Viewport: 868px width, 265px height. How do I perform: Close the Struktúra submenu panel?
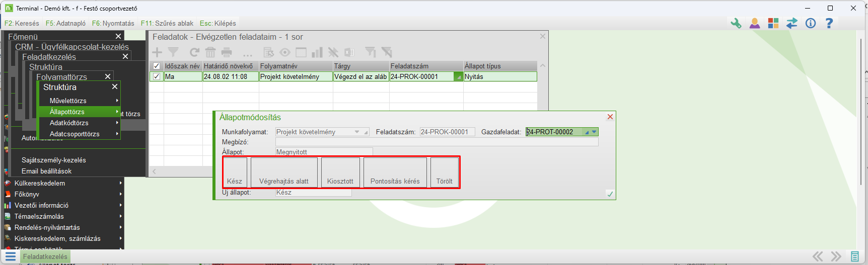point(115,86)
